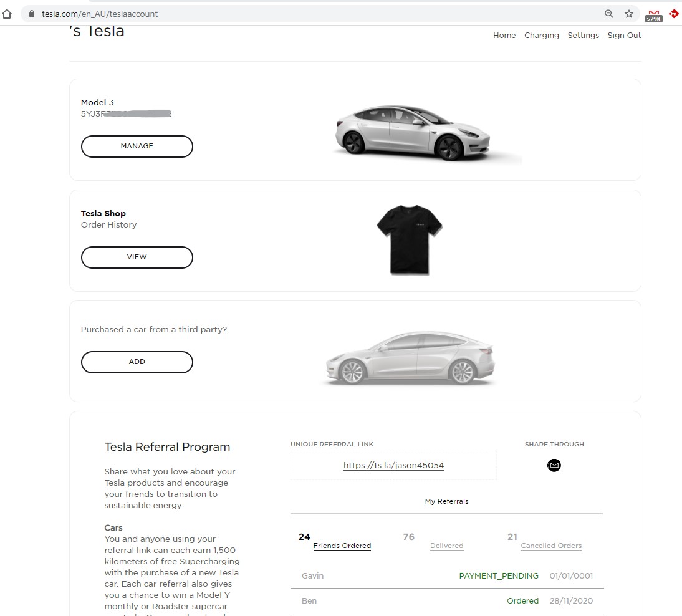
Task: Click the Cars subheading in referral description
Action: click(x=113, y=527)
